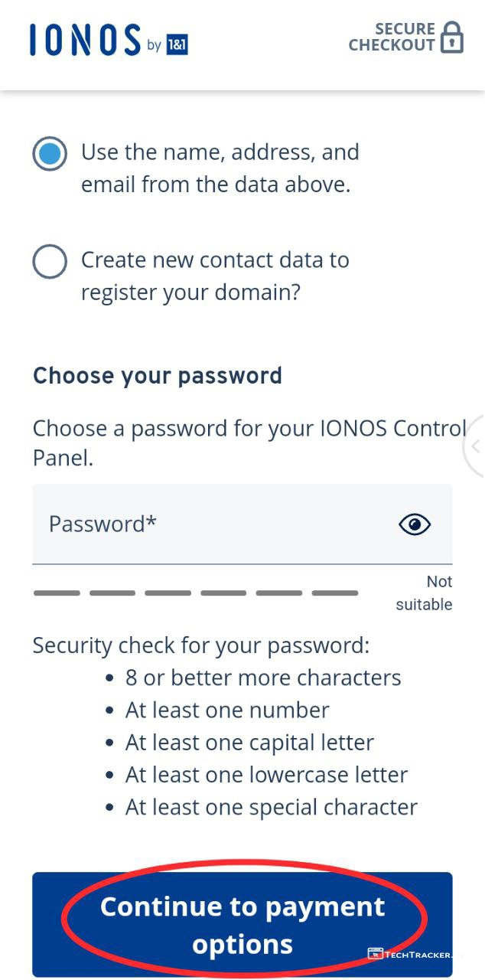Focus the Password input field

pos(214,524)
